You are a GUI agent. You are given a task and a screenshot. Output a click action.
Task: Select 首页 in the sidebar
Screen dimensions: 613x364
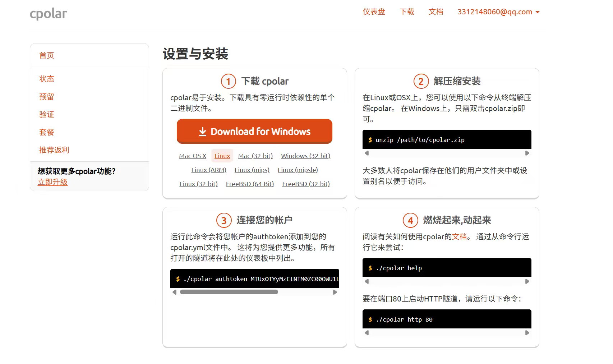tap(47, 55)
